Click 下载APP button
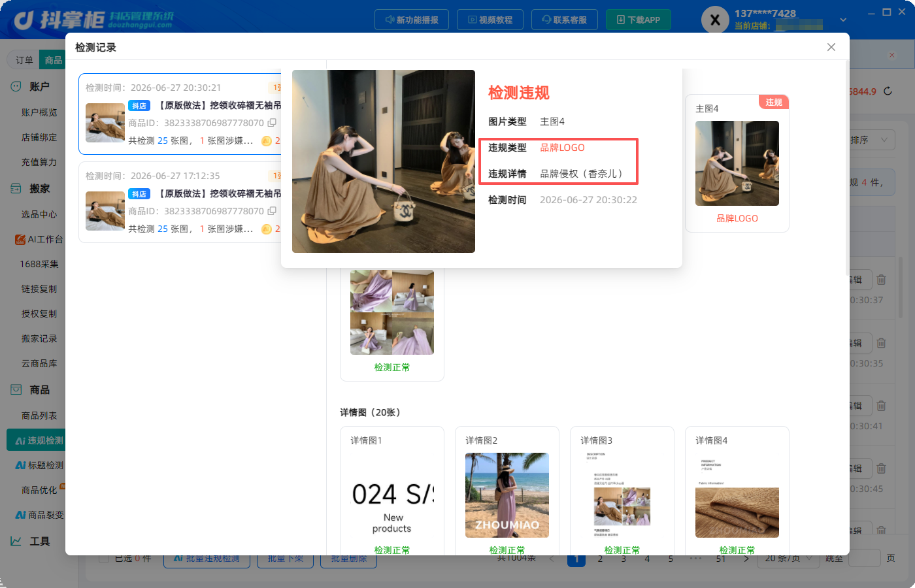The width and height of the screenshot is (915, 588). (x=639, y=20)
